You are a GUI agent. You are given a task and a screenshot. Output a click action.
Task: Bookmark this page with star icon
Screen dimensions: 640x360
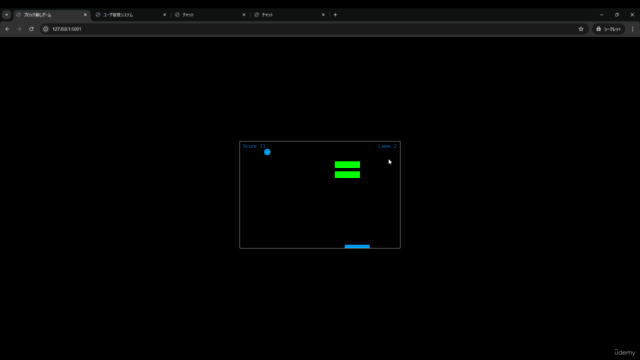pyautogui.click(x=581, y=29)
